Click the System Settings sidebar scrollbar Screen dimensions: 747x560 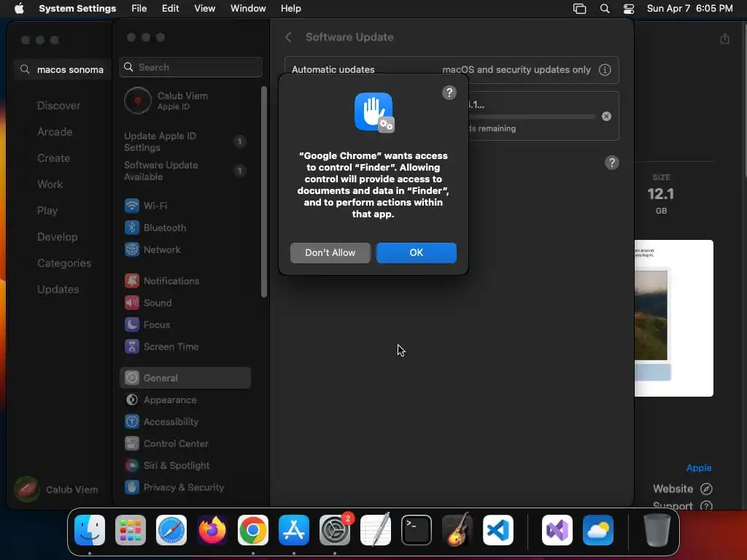(264, 192)
